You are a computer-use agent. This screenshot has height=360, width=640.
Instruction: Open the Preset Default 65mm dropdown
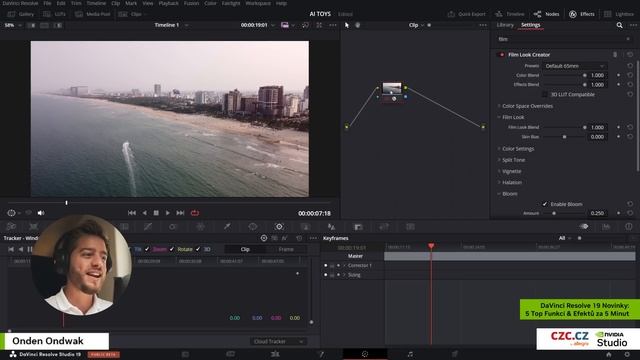[x=575, y=66]
